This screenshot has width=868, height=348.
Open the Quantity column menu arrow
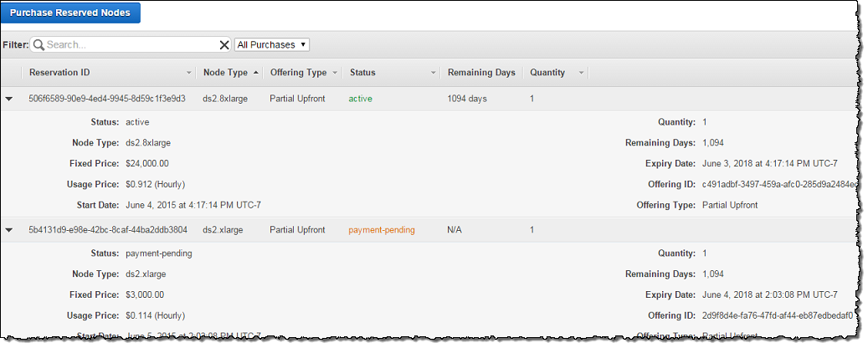[581, 73]
